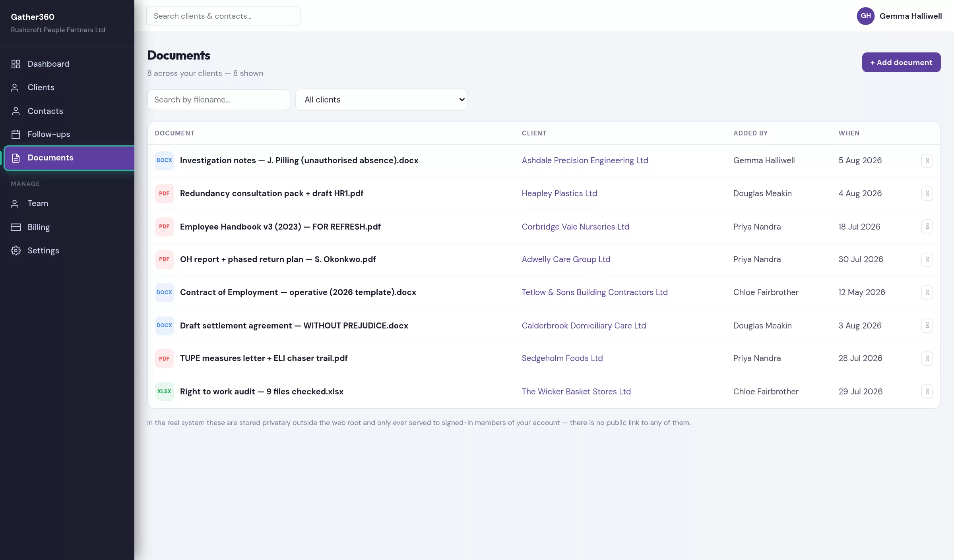Click the DOCX badge for Draft settlement agreement
Viewport: 954px width, 560px height.
pyautogui.click(x=164, y=326)
